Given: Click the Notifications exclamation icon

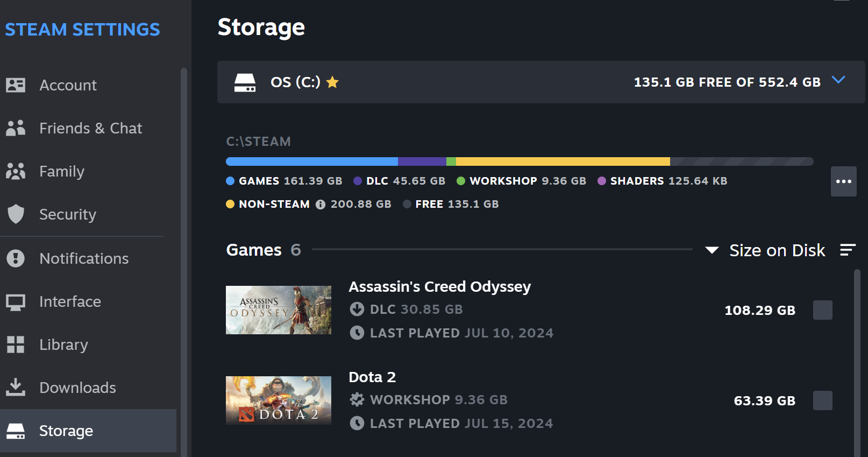Looking at the screenshot, I should 16,258.
